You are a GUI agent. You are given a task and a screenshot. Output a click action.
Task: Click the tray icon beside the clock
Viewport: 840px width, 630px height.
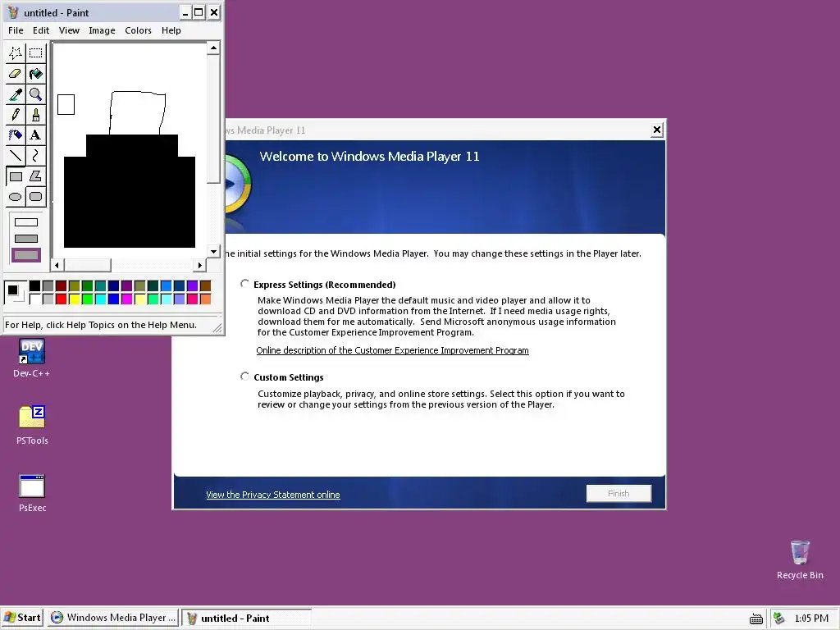click(x=779, y=619)
